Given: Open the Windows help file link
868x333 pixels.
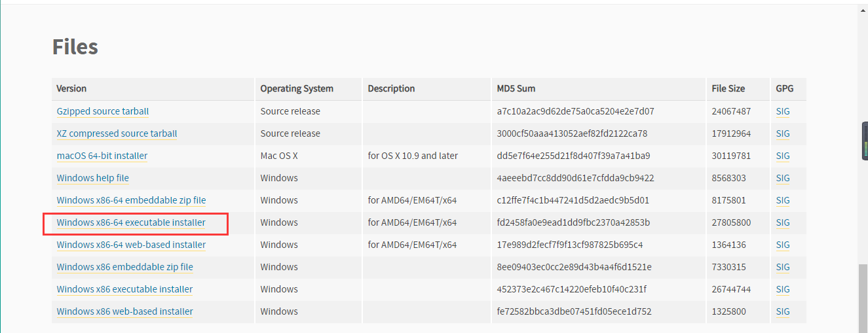Looking at the screenshot, I should pyautogui.click(x=93, y=178).
